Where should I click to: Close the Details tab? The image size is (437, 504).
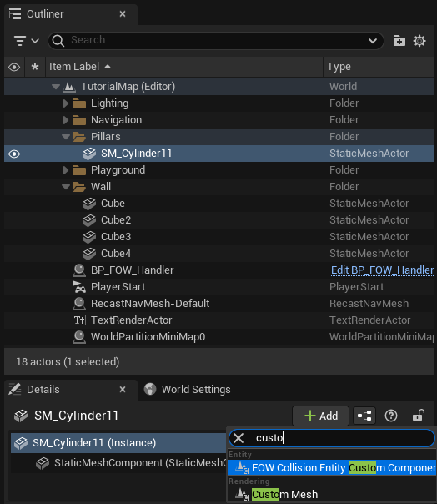[123, 390]
